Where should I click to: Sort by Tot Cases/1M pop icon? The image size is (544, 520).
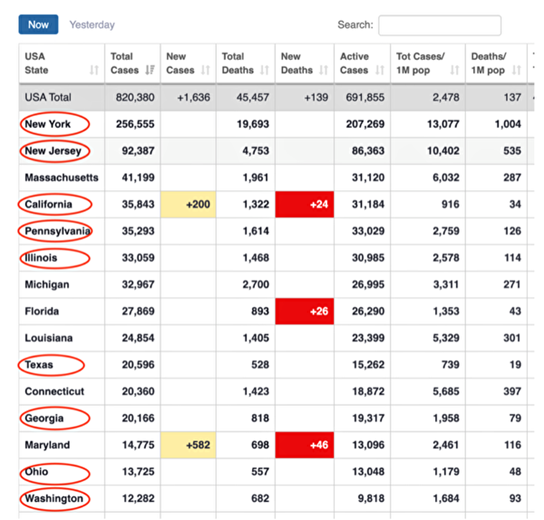click(455, 70)
